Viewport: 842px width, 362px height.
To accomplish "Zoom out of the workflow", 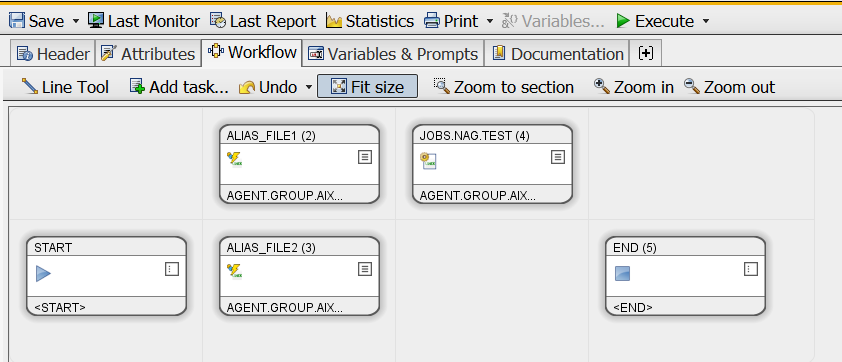I will pyautogui.click(x=729, y=87).
